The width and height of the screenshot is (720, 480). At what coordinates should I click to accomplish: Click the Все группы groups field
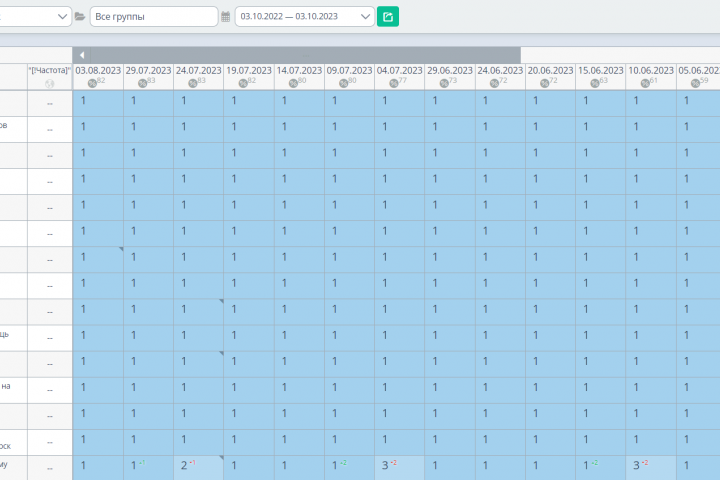tap(154, 17)
